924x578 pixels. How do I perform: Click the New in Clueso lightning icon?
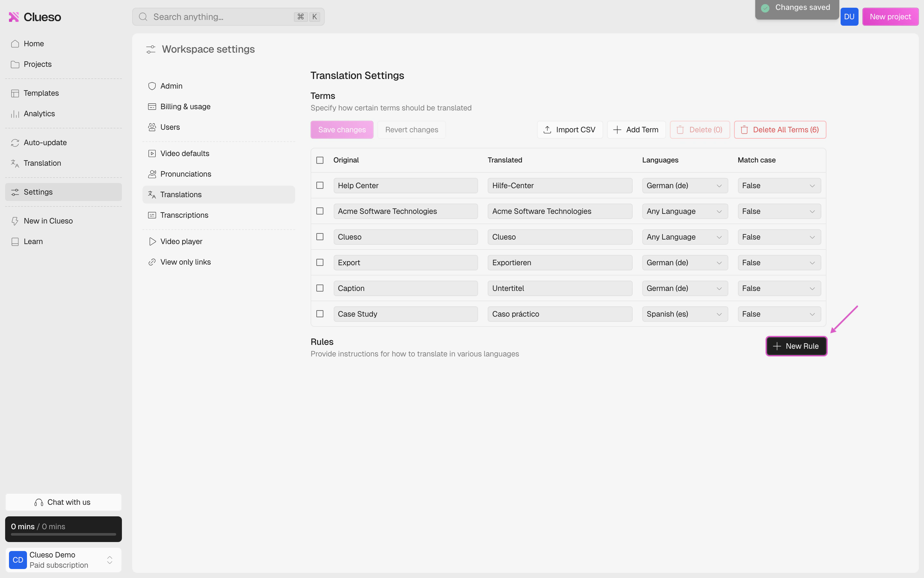tap(15, 221)
